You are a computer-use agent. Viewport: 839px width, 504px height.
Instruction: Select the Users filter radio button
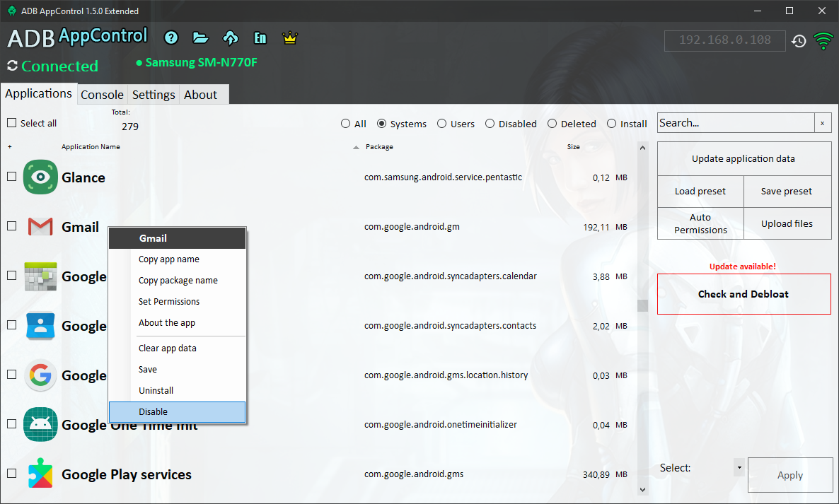pyautogui.click(x=442, y=124)
